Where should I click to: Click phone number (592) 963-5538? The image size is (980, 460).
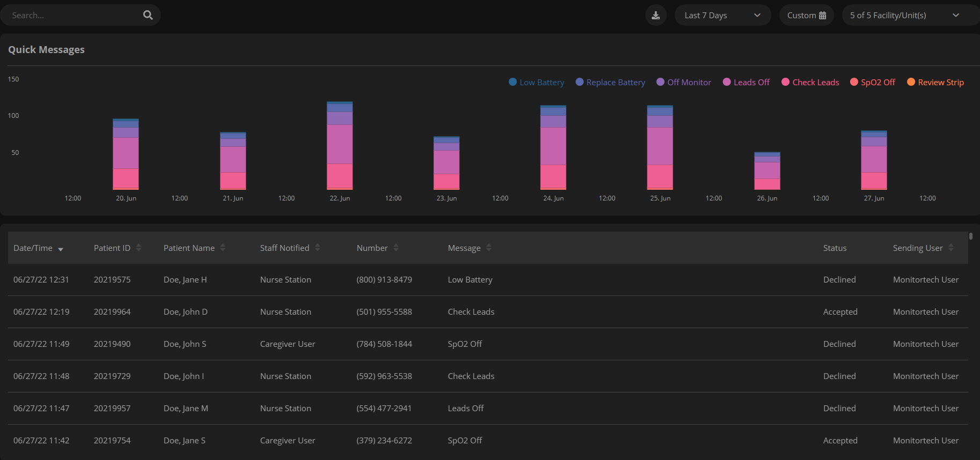coord(385,376)
